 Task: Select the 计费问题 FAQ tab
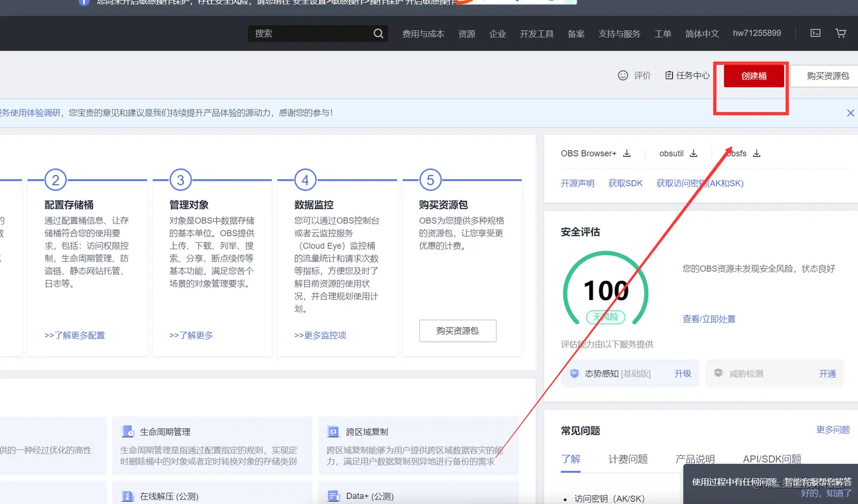(628, 459)
